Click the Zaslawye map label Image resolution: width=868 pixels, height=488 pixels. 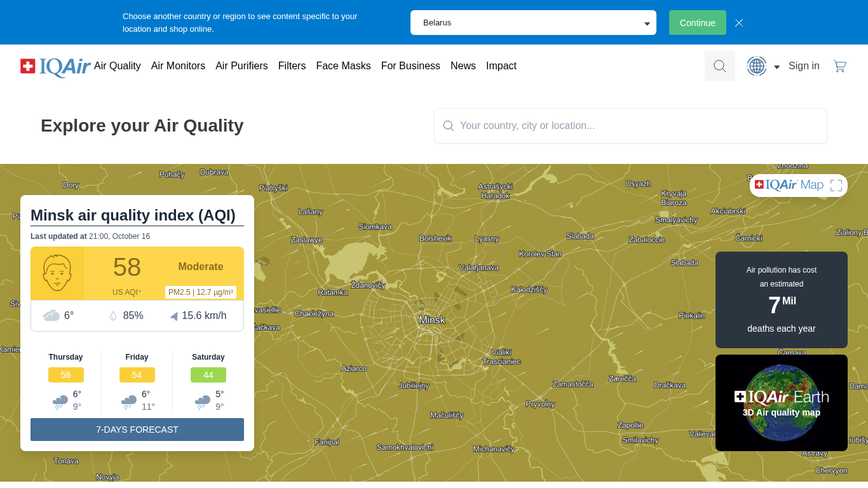pyautogui.click(x=307, y=240)
